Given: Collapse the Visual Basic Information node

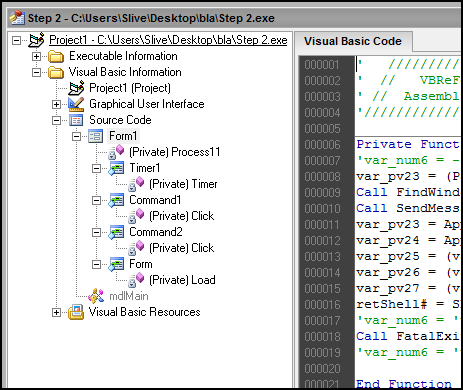Looking at the screenshot, I should coord(36,72).
